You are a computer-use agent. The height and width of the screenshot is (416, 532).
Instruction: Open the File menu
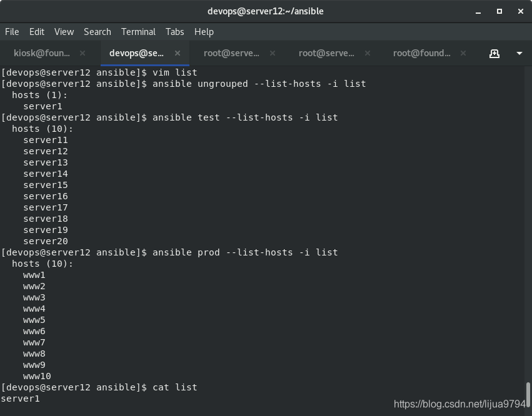tap(12, 32)
